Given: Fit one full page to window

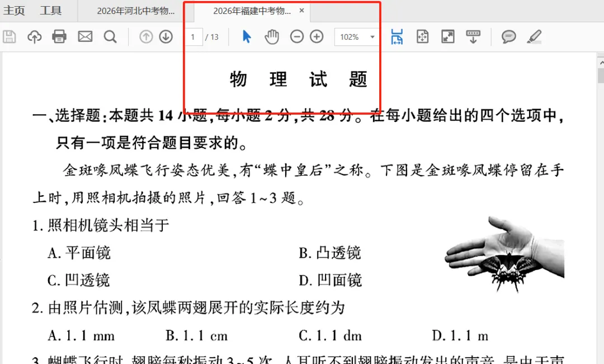Looking at the screenshot, I should (423, 36).
